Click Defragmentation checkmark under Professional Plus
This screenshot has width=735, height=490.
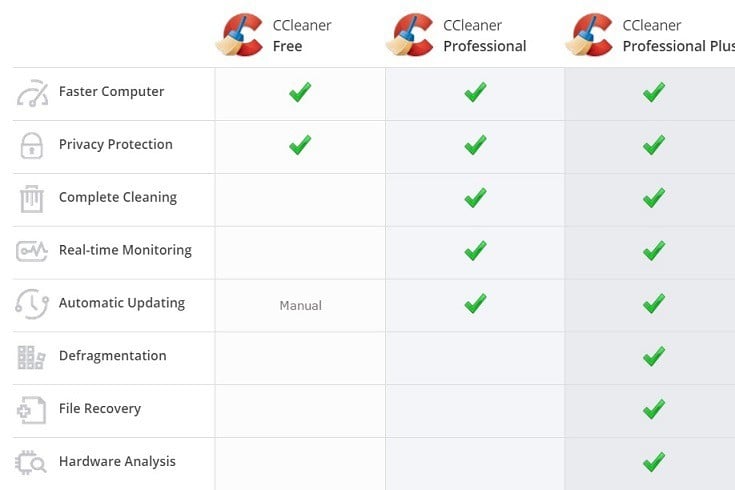coord(654,356)
